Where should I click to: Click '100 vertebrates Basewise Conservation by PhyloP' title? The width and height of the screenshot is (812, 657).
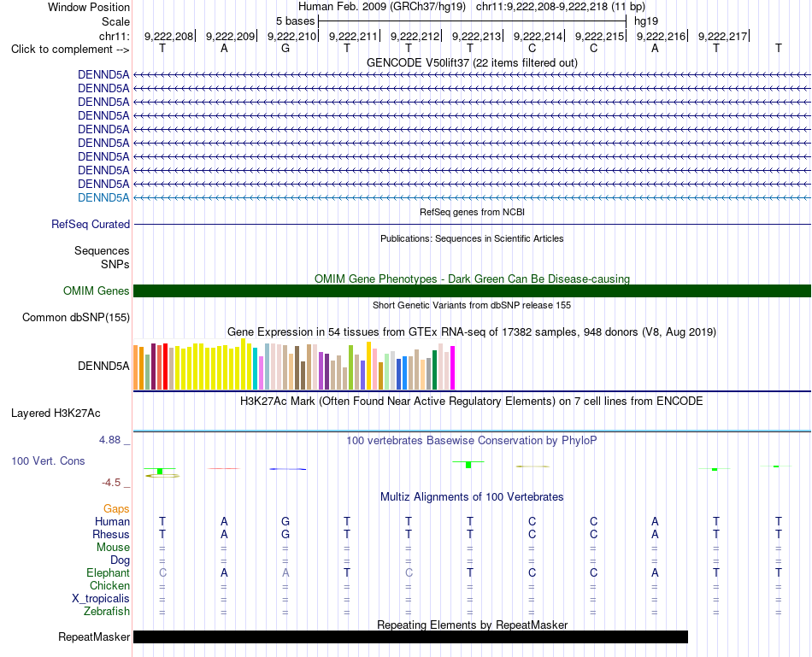[472, 441]
